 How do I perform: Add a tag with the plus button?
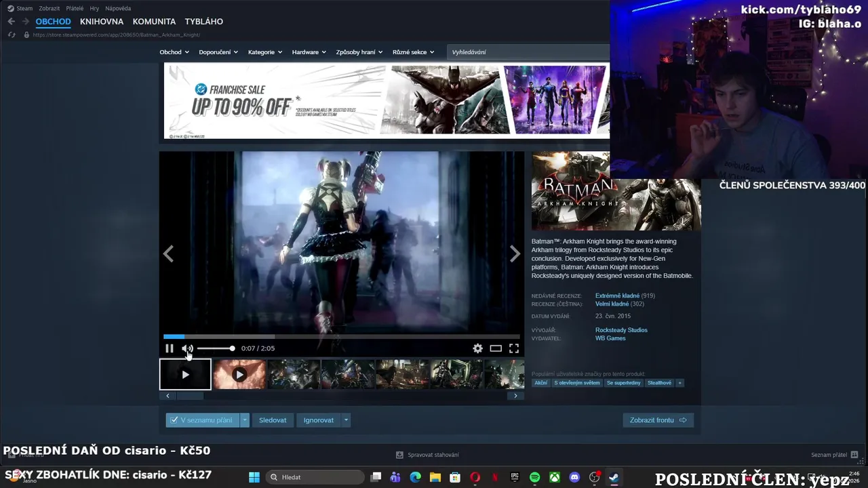680,383
